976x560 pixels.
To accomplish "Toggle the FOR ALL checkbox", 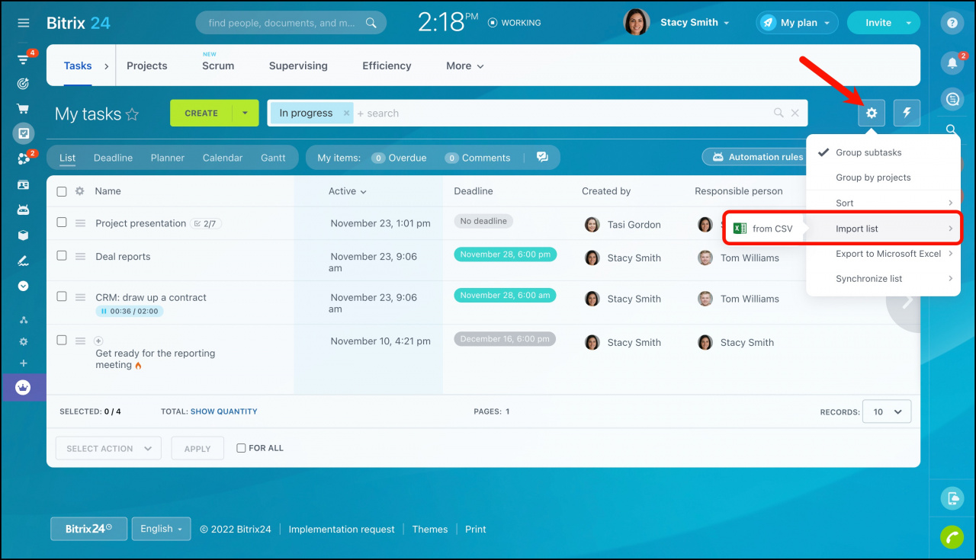I will [x=241, y=448].
